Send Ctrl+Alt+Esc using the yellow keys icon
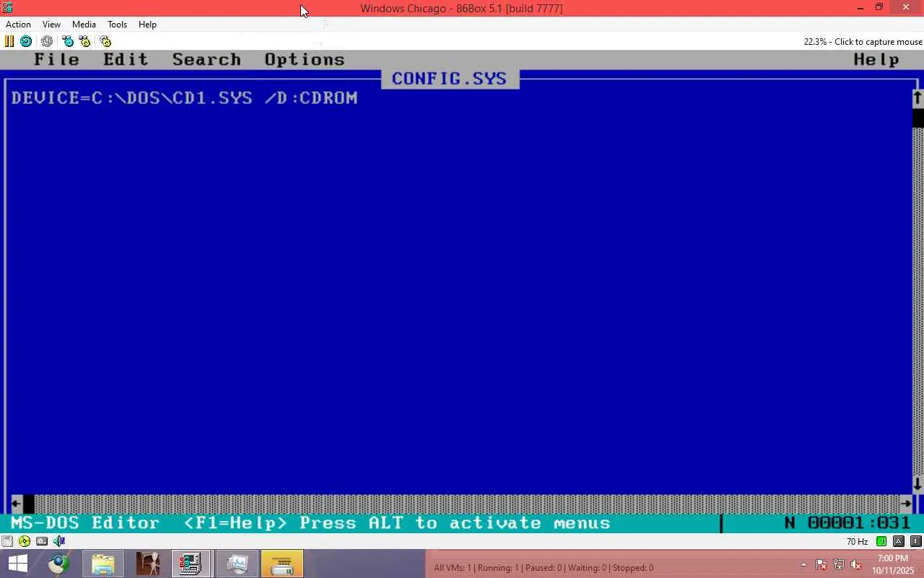This screenshot has height=578, width=924. pyautogui.click(x=84, y=41)
